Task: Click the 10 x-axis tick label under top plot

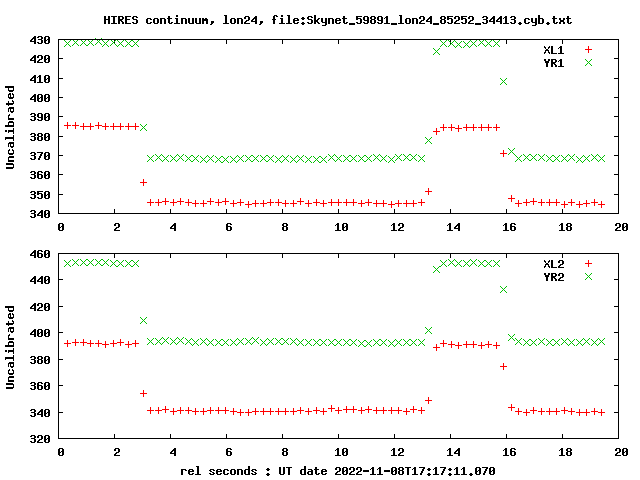Action: tap(341, 227)
